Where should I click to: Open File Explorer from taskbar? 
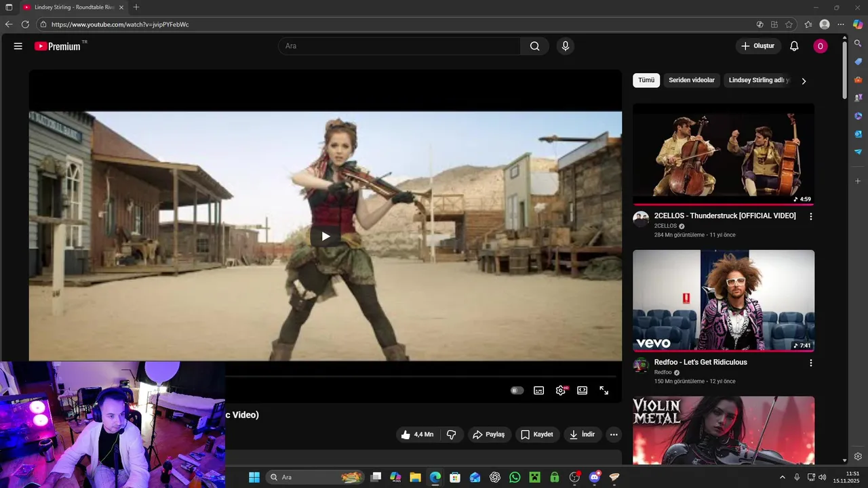point(415,477)
